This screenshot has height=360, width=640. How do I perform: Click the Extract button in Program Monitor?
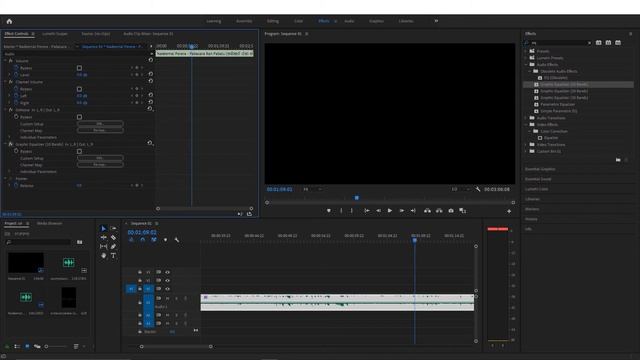[x=439, y=211]
